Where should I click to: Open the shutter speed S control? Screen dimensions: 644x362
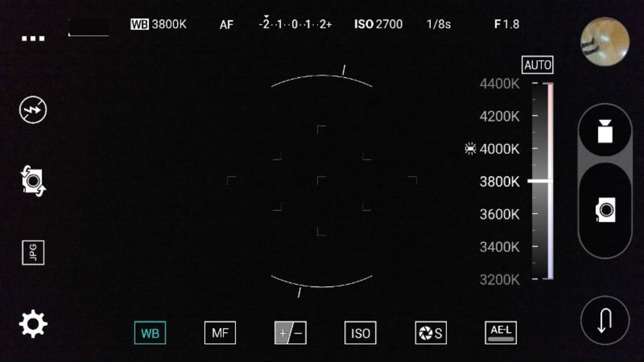pyautogui.click(x=431, y=333)
